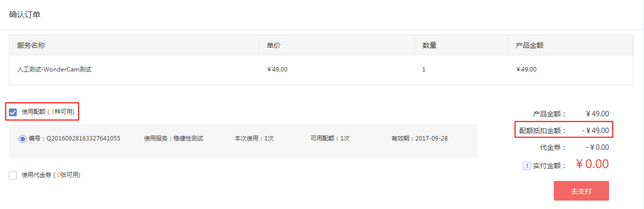Click the 使用配额 (1种可用) label text
Image resolution: width=644 pixels, height=209 pixels.
[48, 112]
